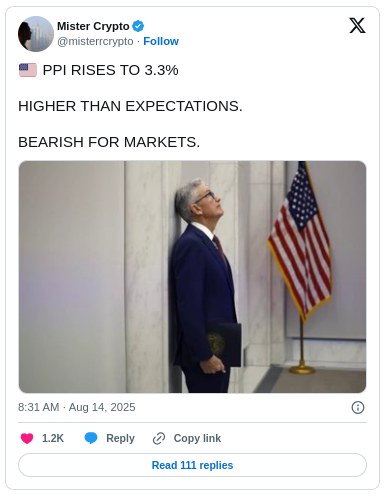Click the 1.2K likes count
Image resolution: width=385 pixels, height=499 pixels.
[x=53, y=438]
